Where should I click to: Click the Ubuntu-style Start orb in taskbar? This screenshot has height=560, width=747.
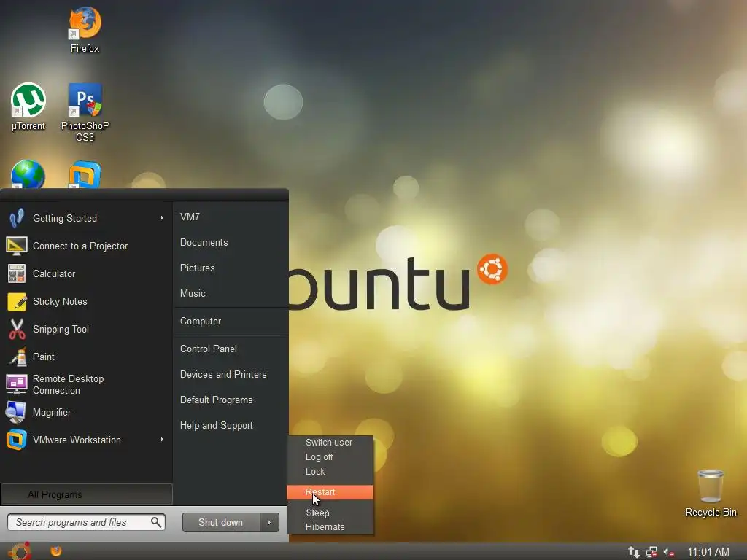(20, 551)
